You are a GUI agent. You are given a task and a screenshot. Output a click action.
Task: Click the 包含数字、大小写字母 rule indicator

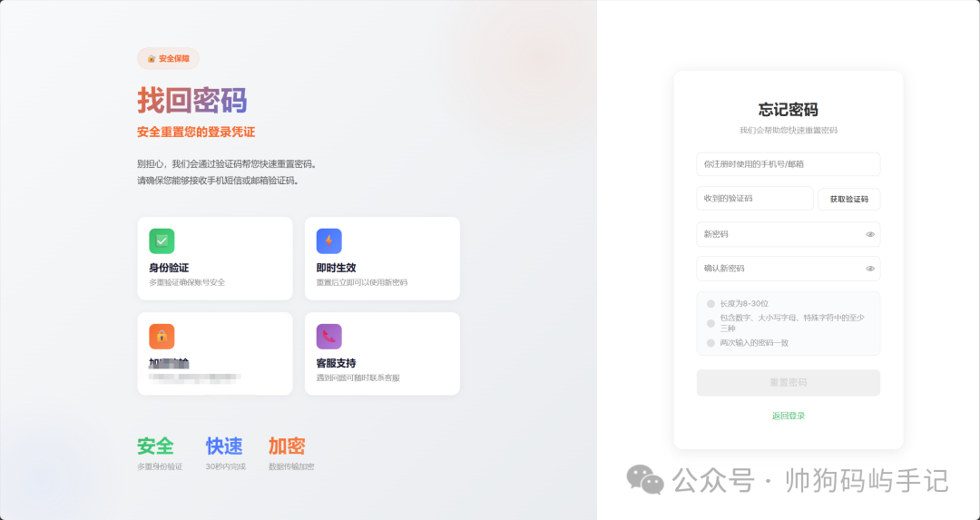pos(710,323)
